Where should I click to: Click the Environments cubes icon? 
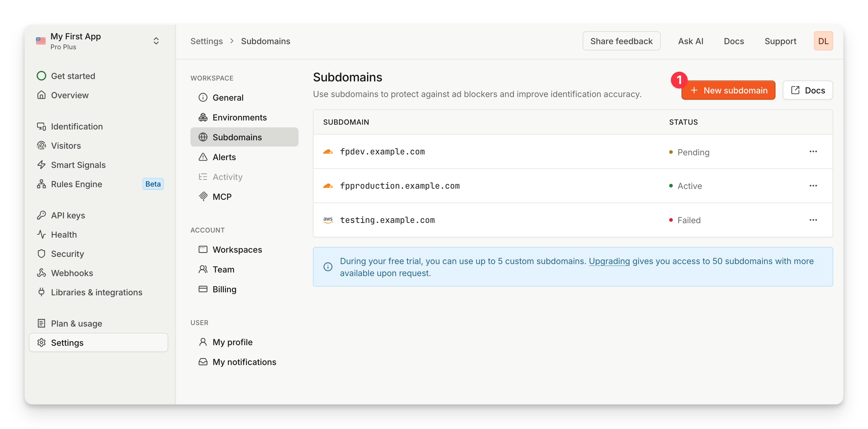[203, 117]
